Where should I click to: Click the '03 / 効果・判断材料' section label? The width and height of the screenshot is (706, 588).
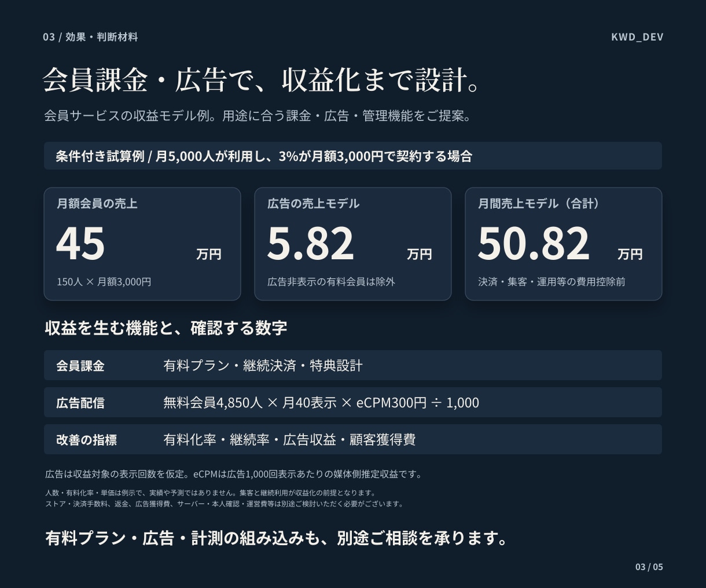point(90,37)
